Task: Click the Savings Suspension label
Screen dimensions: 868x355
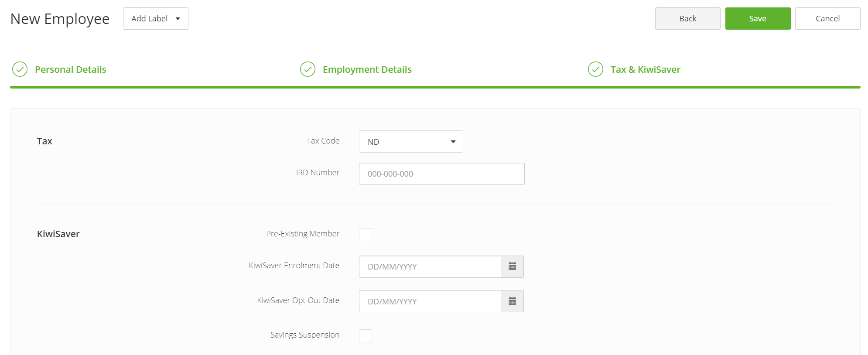Action: (305, 335)
